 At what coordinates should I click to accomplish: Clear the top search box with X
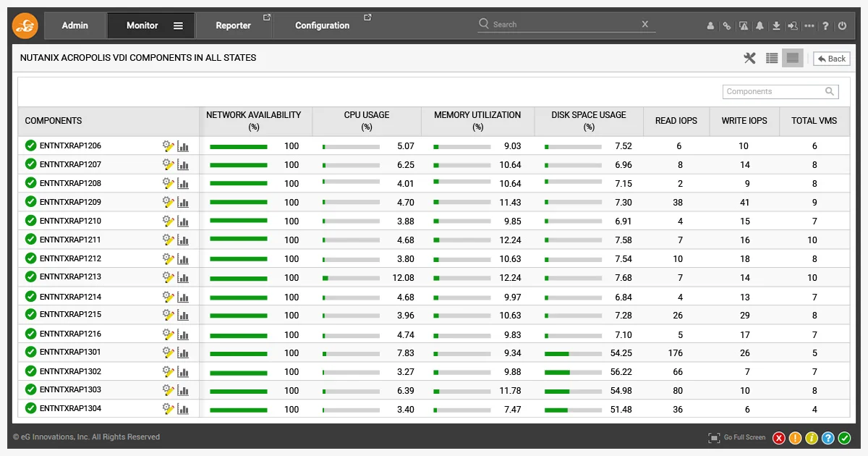pos(645,25)
